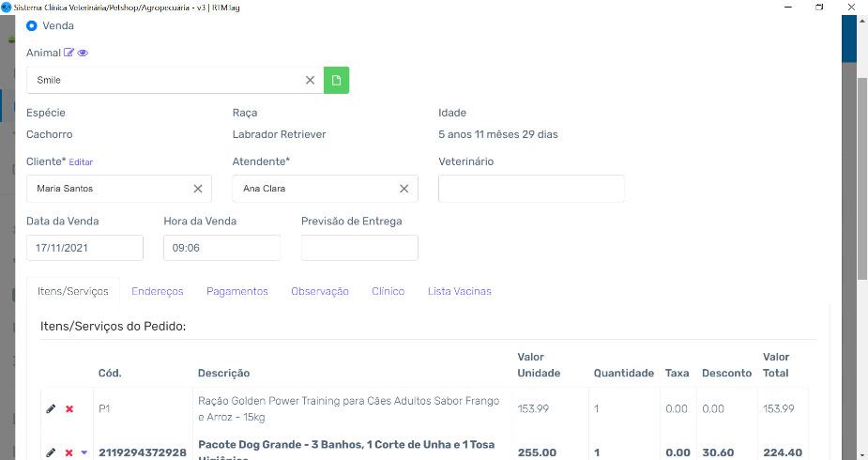Click the Veterinário field

(x=531, y=189)
